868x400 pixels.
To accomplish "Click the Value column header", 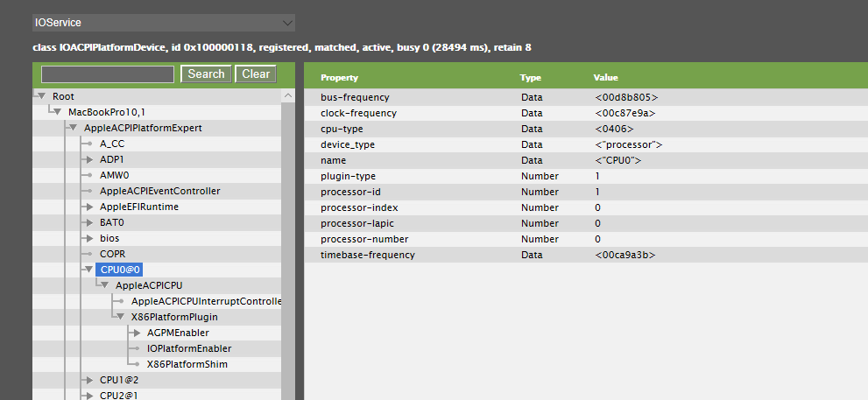I will coord(605,77).
